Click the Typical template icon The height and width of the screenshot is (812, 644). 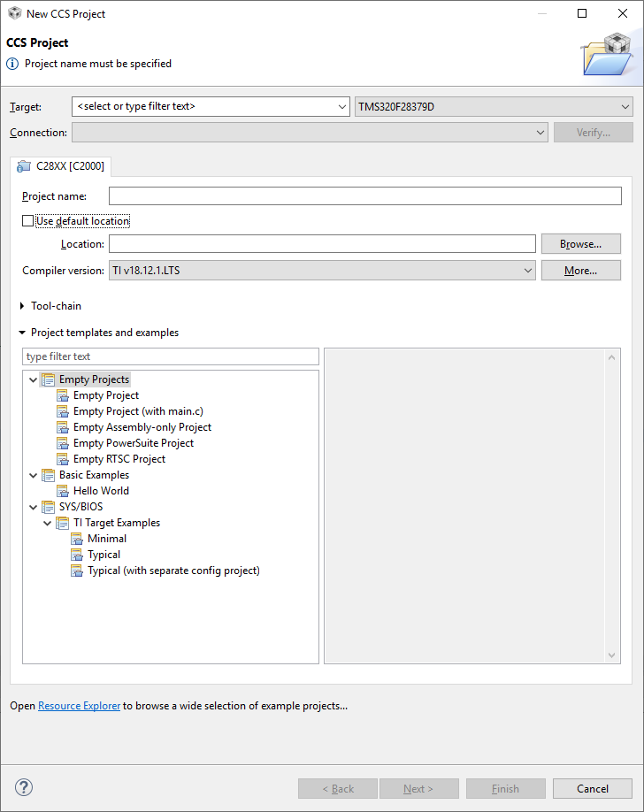pyautogui.click(x=77, y=555)
